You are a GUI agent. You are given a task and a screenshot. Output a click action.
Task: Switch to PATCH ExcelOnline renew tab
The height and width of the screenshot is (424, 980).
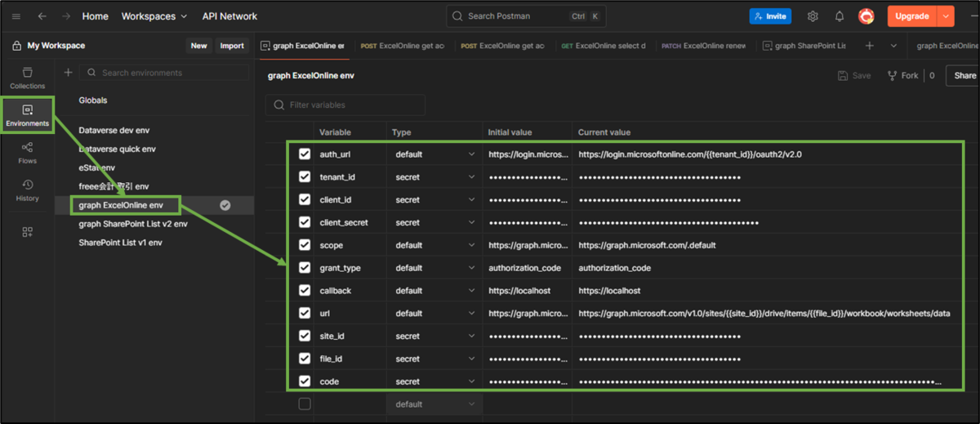(703, 46)
